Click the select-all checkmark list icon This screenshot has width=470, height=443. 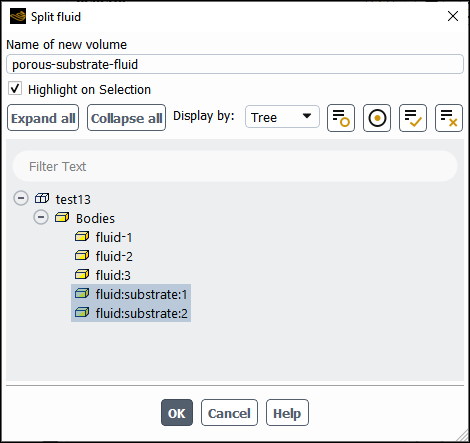pos(413,118)
